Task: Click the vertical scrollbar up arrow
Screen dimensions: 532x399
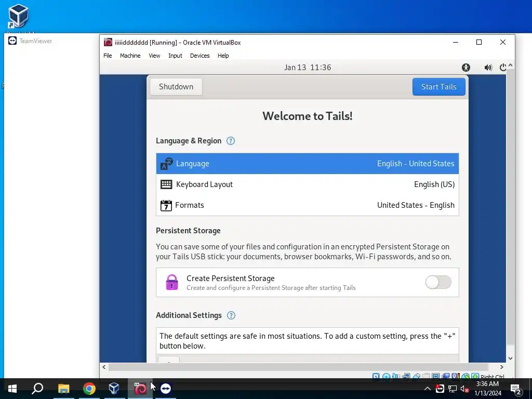Action: 510,65
